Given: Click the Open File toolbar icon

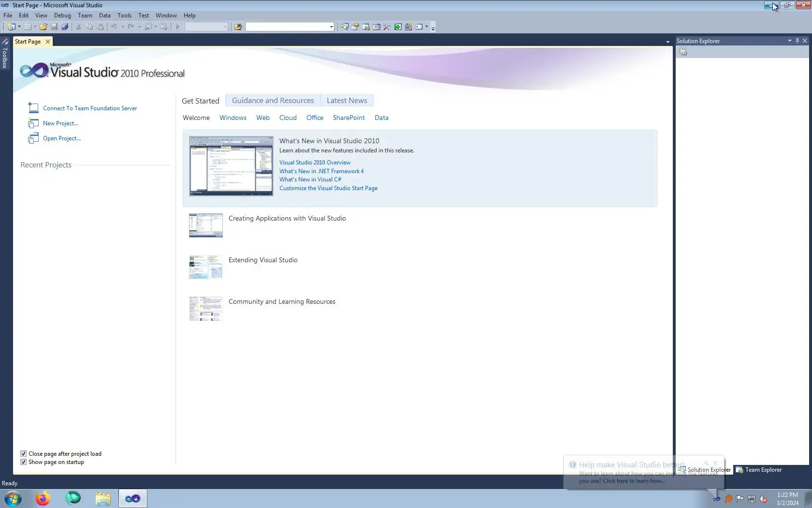Looking at the screenshot, I should (x=43, y=27).
